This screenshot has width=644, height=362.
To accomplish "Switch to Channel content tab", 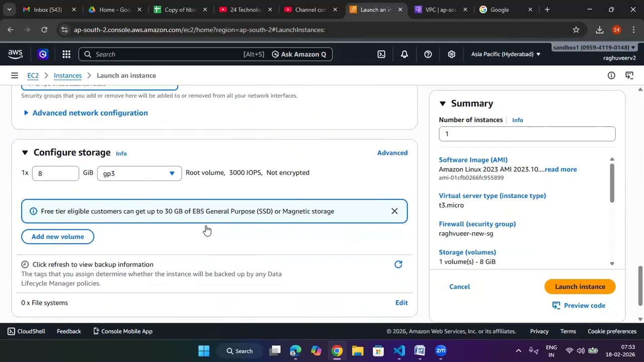I will [x=309, y=10].
